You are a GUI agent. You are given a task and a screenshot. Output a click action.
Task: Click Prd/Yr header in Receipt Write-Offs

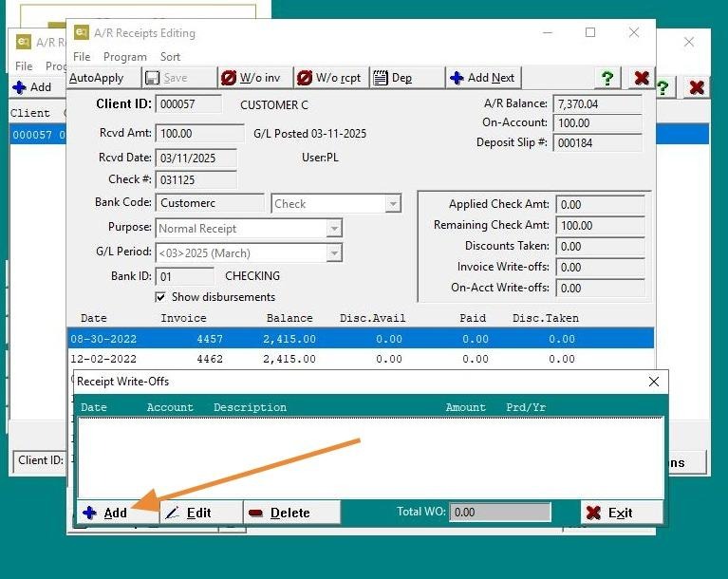(x=526, y=407)
